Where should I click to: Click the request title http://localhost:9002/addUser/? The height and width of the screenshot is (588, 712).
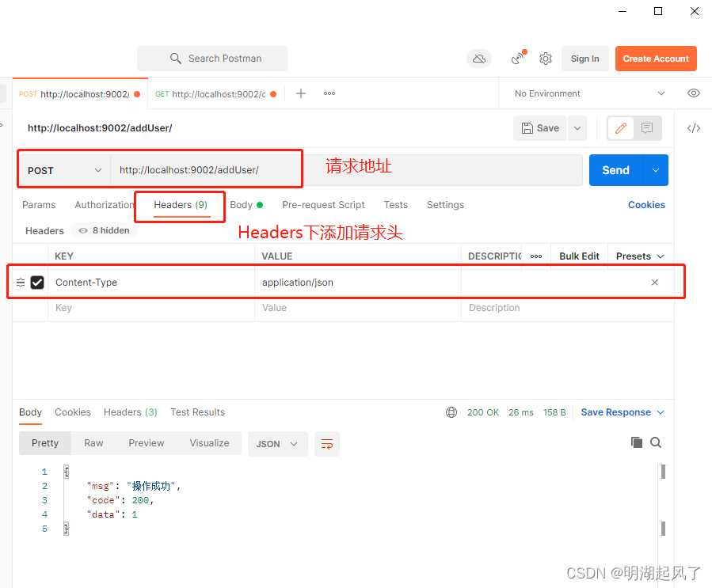(x=100, y=128)
